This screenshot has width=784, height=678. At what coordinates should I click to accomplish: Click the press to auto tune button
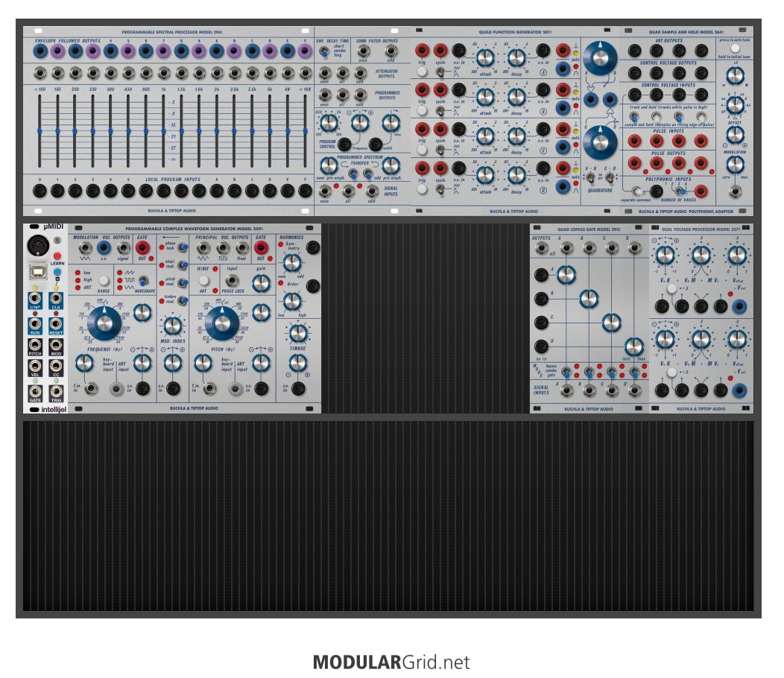735,48
